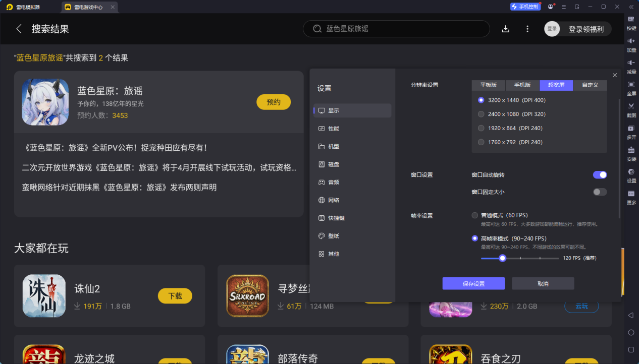The image size is (639, 364).
Task: Open 网络 settings category
Action: [352, 200]
